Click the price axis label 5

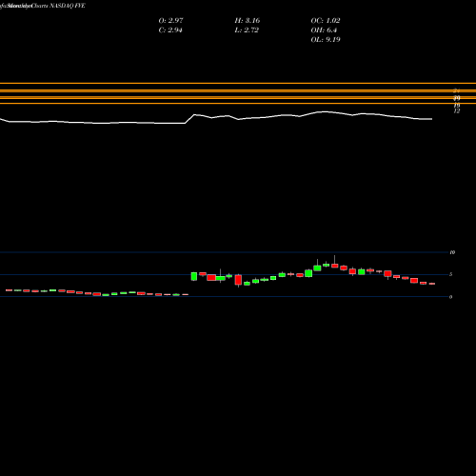coord(450,274)
